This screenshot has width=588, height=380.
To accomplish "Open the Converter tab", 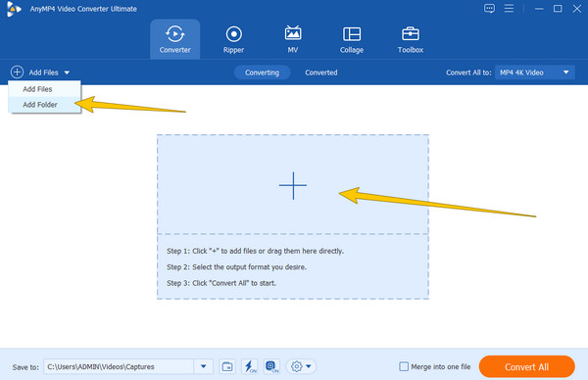I will coord(174,39).
